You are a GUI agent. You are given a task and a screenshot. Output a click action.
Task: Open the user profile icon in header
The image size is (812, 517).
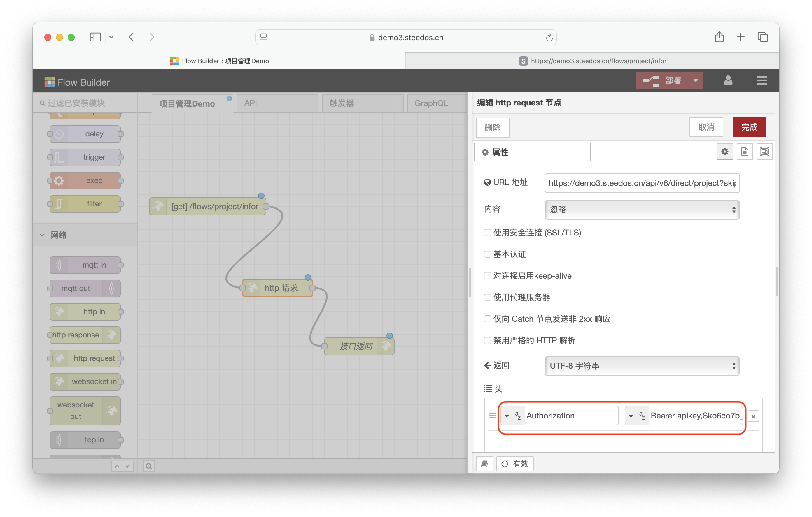tap(728, 80)
